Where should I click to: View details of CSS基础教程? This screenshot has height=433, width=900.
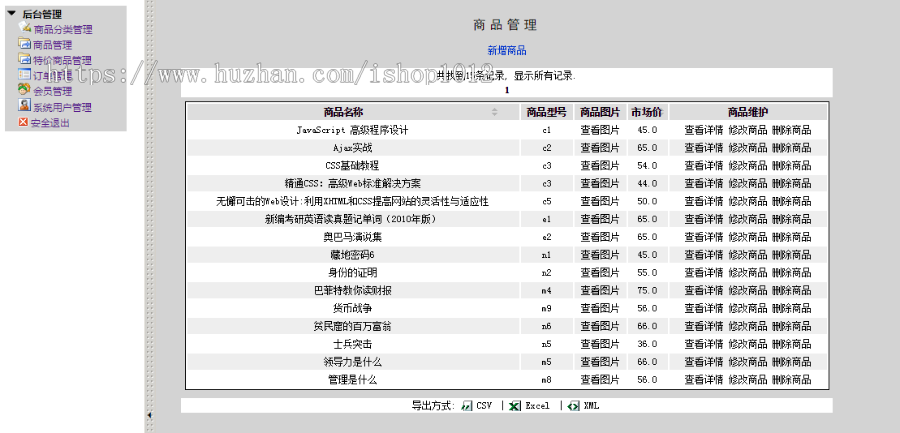click(704, 166)
